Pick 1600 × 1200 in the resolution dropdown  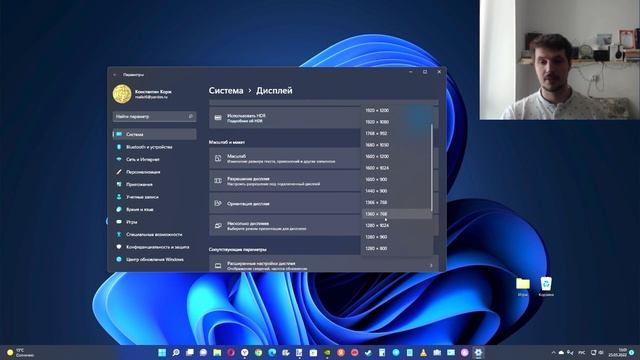396,157
